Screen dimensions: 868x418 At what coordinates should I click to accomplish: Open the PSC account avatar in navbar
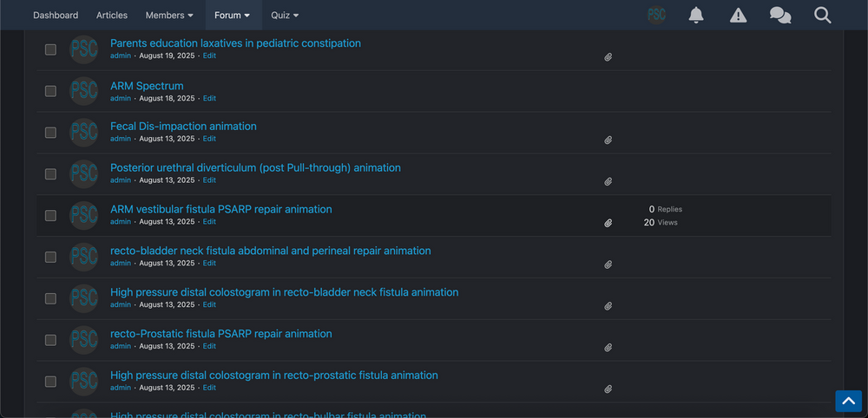(x=656, y=15)
